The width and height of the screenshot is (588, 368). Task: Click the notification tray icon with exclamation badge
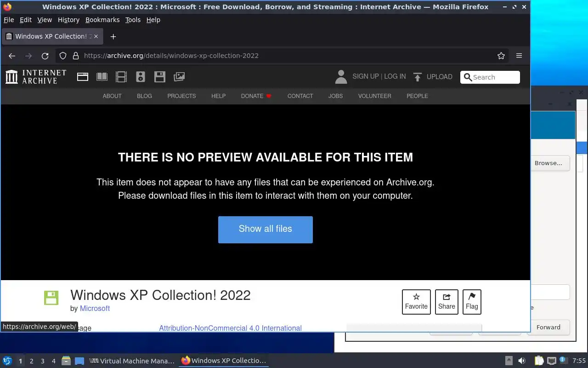(564, 360)
